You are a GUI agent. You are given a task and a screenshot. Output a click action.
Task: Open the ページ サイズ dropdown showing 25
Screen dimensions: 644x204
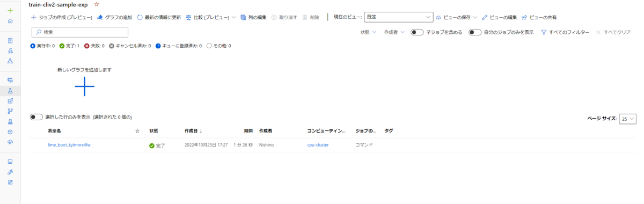(628, 119)
